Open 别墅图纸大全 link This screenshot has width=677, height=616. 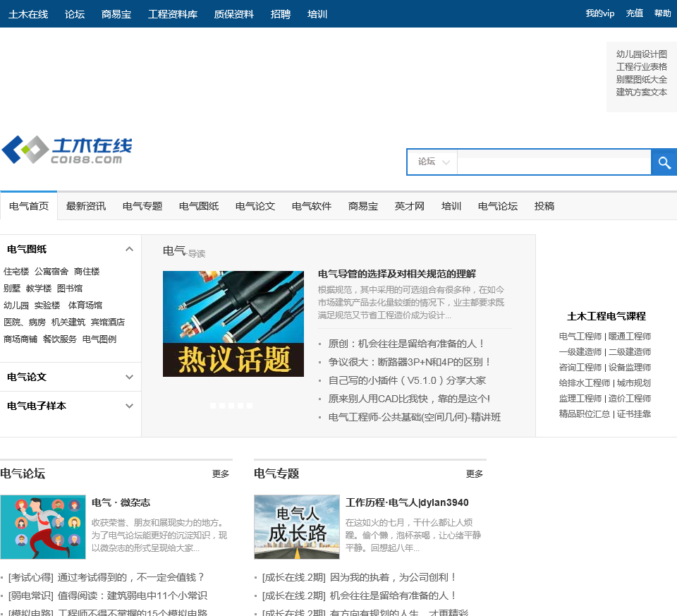pos(642,80)
